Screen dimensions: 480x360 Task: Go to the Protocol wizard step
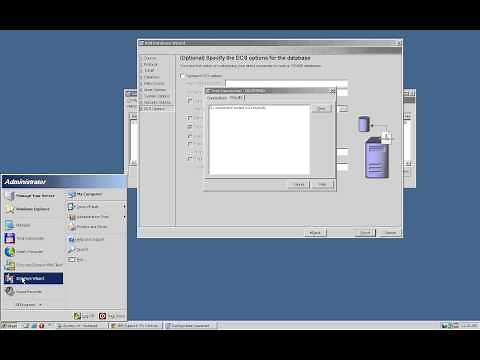point(151,64)
